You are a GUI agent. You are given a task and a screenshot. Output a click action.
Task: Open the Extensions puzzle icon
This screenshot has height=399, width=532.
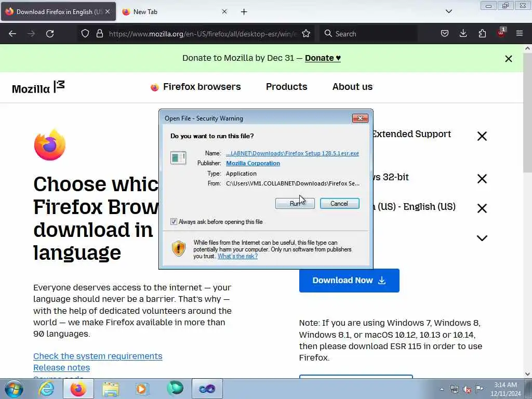(482, 34)
